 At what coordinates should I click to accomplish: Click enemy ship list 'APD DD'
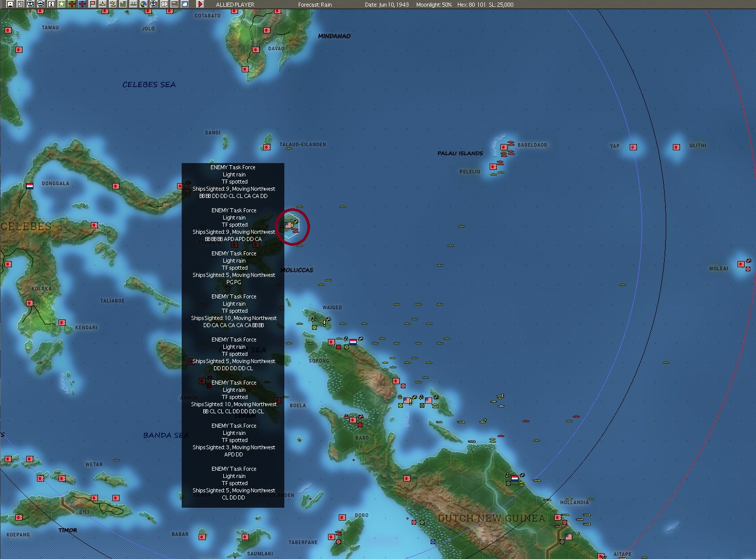234,454
